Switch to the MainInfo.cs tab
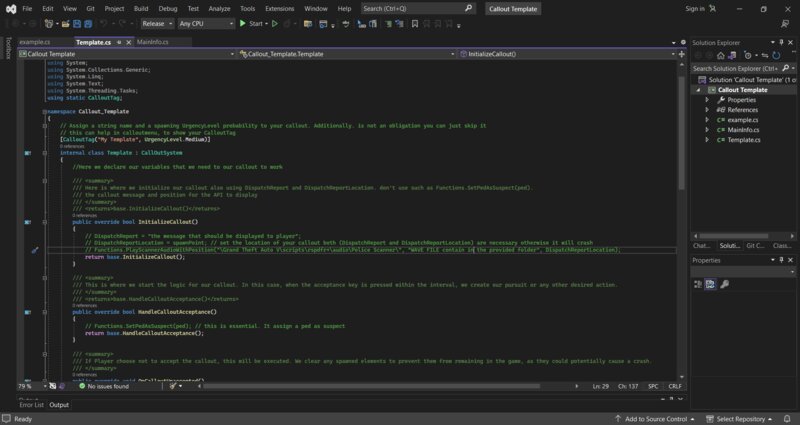800x425 pixels. (x=153, y=42)
